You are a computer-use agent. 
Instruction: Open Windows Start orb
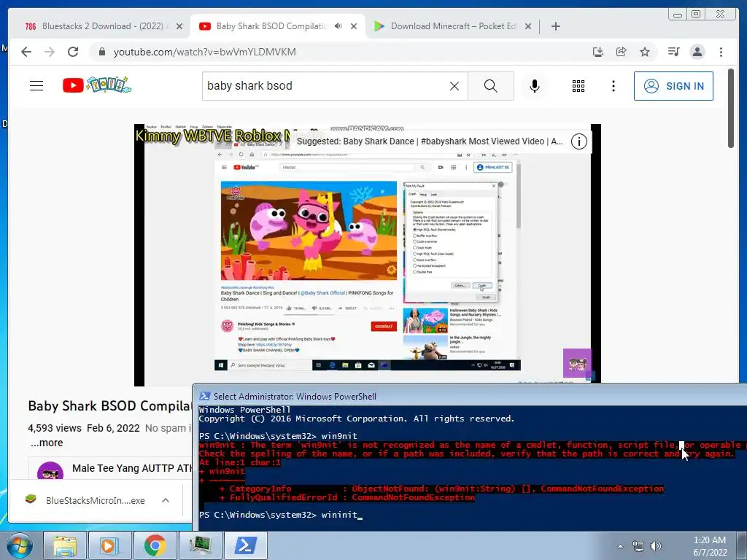20,545
